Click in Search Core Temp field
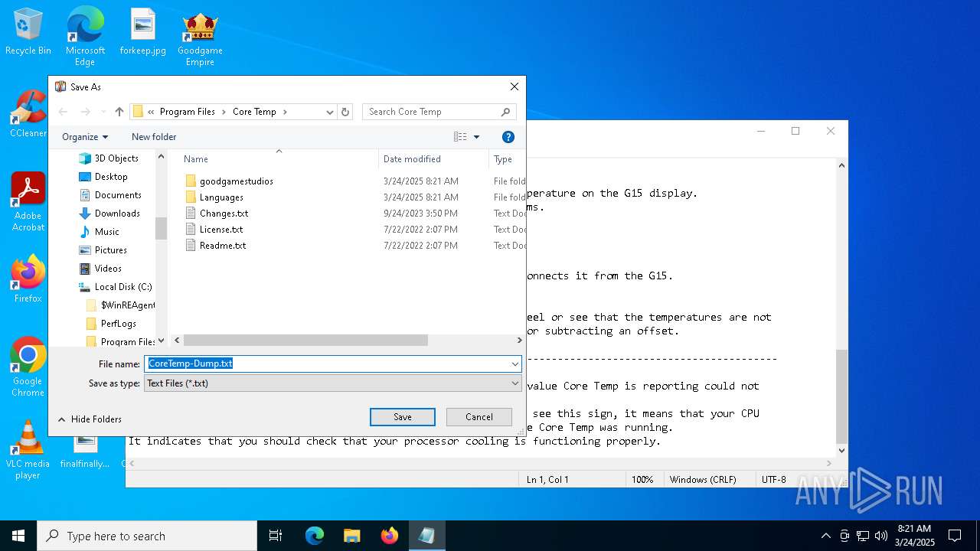The image size is (980, 551). click(439, 112)
